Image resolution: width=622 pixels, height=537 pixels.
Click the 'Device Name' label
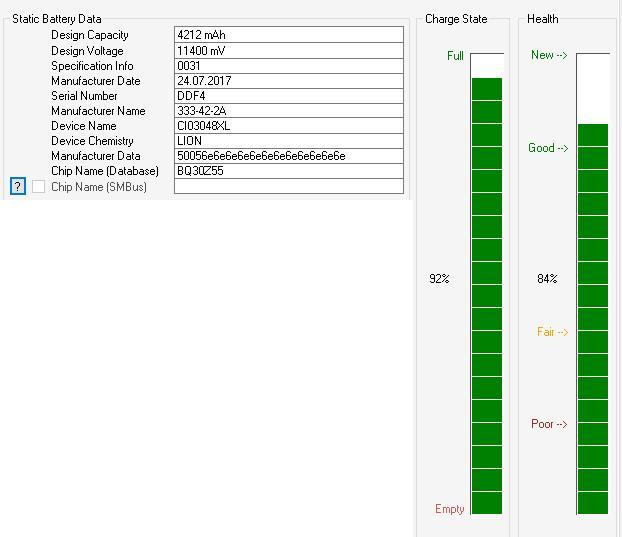pyautogui.click(x=84, y=126)
